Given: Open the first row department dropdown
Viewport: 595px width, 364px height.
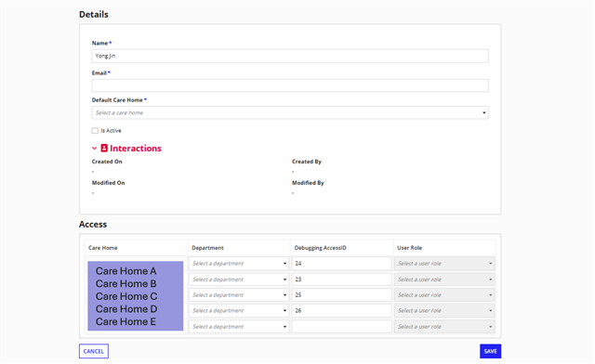Looking at the screenshot, I should coord(239,264).
